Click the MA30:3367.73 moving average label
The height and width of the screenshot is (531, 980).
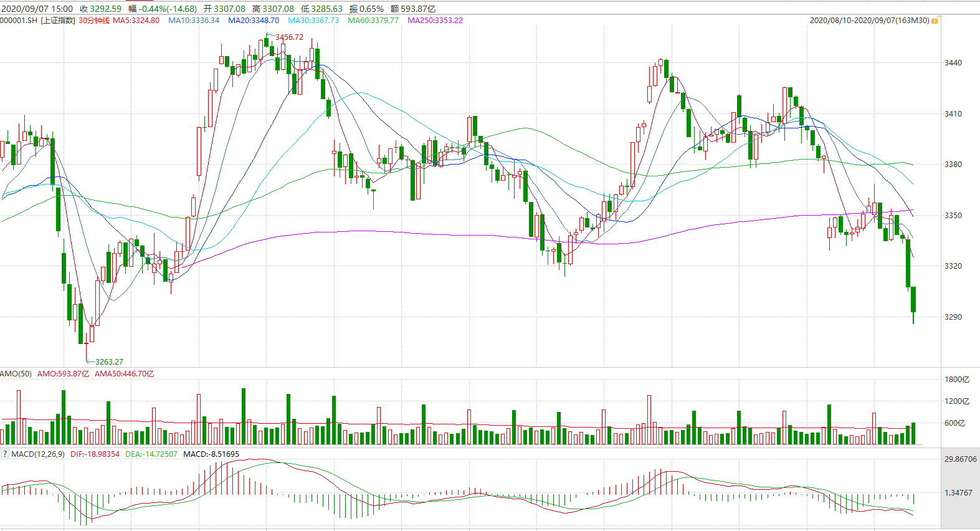(x=313, y=21)
